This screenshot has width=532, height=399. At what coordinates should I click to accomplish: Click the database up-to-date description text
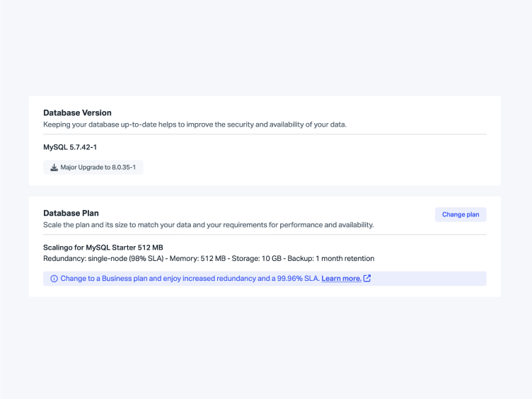click(195, 125)
